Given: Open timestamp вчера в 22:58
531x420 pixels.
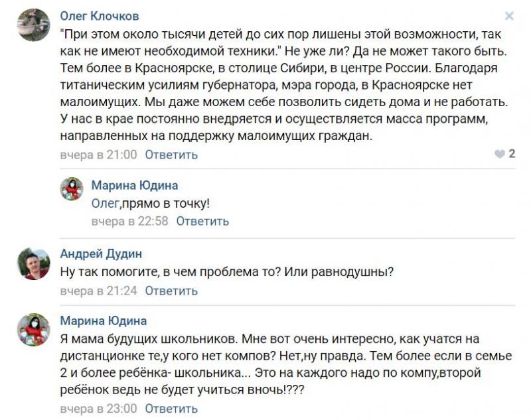Looking at the screenshot, I should coord(129,221).
